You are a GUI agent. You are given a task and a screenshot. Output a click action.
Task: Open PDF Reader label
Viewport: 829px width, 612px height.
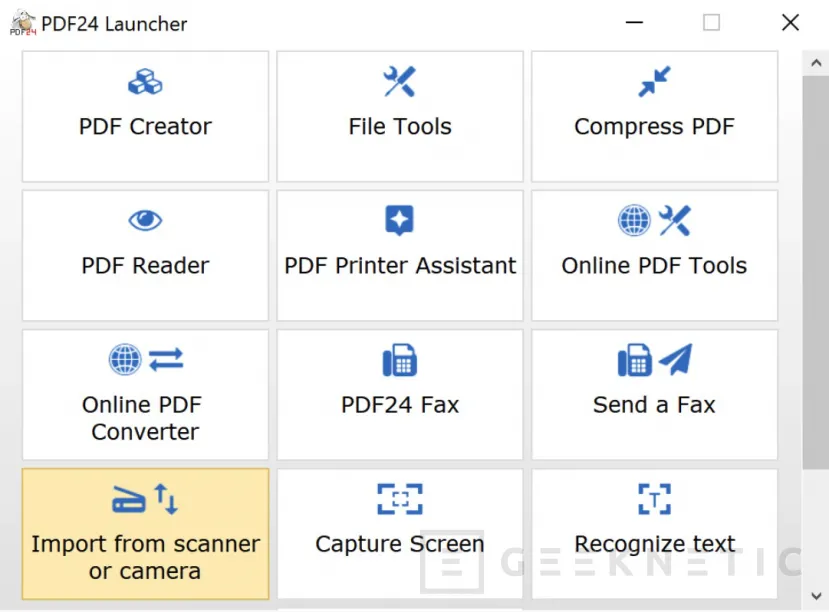click(145, 266)
